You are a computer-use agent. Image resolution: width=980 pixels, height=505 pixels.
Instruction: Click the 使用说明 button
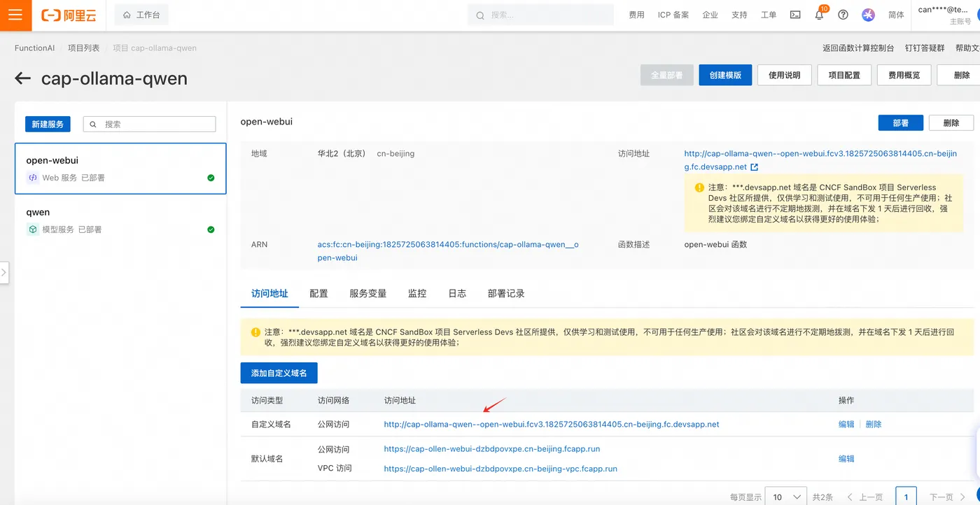(x=785, y=75)
